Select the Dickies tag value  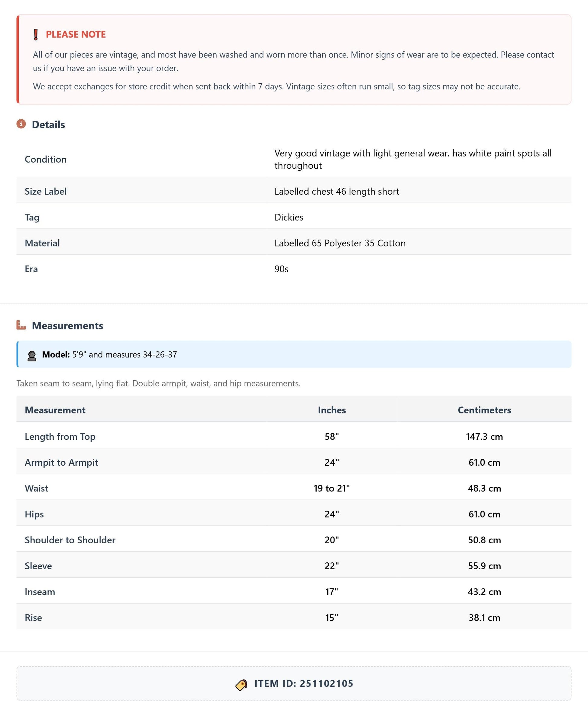pos(289,217)
